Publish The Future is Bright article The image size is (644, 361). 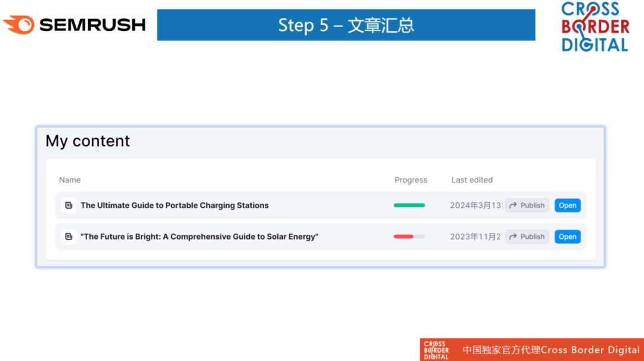[x=527, y=236]
